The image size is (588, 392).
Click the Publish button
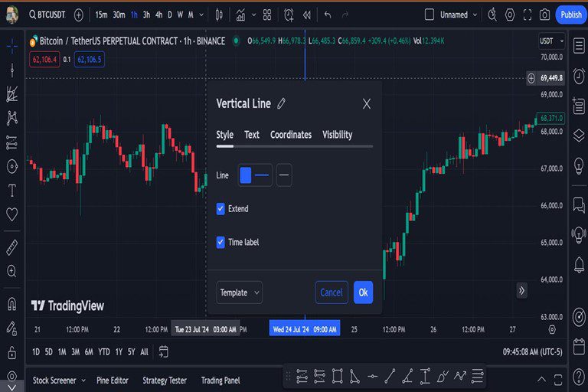click(x=570, y=15)
